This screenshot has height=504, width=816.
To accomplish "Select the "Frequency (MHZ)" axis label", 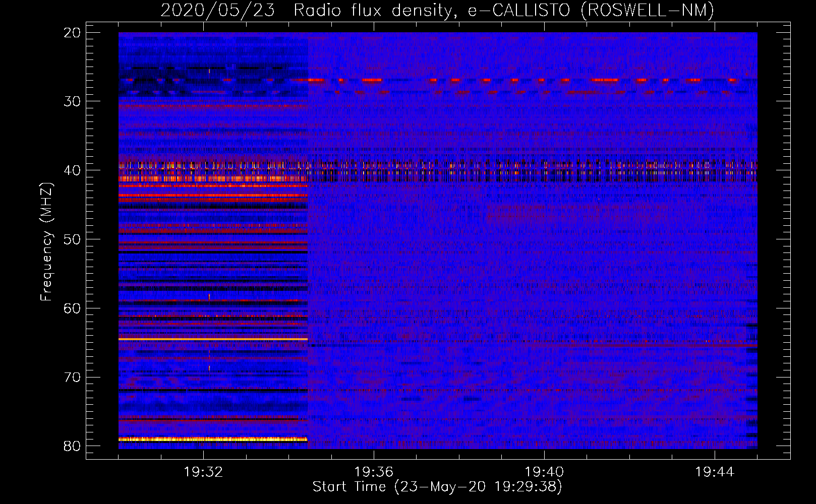I will pyautogui.click(x=46, y=242).
